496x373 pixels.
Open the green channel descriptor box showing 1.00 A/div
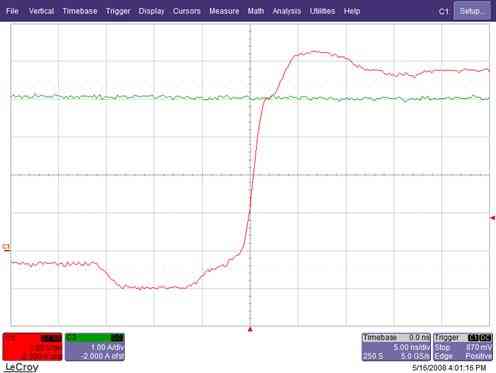coord(95,347)
